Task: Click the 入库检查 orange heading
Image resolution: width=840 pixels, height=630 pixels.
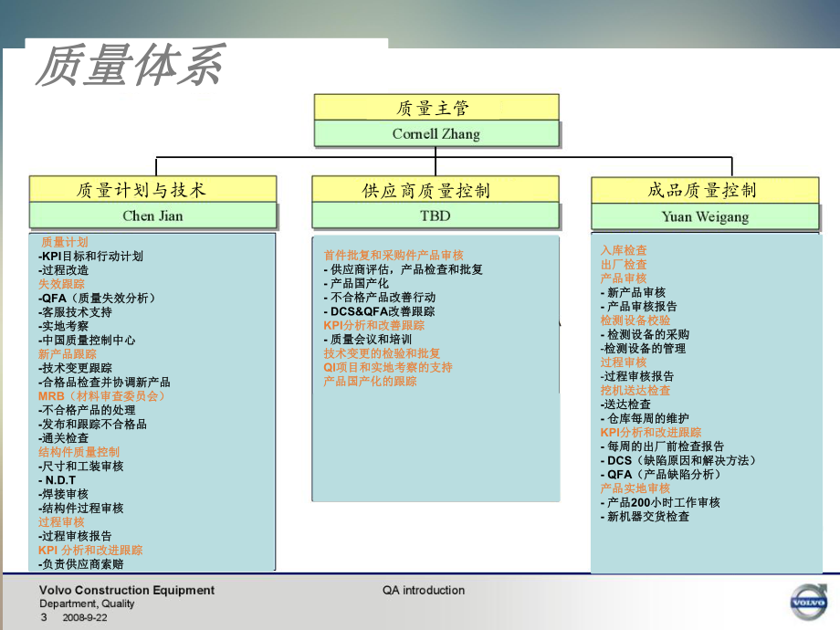Action: click(x=622, y=248)
